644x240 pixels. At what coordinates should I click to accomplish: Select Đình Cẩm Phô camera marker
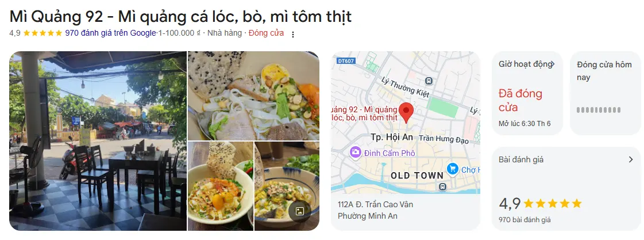(355, 153)
